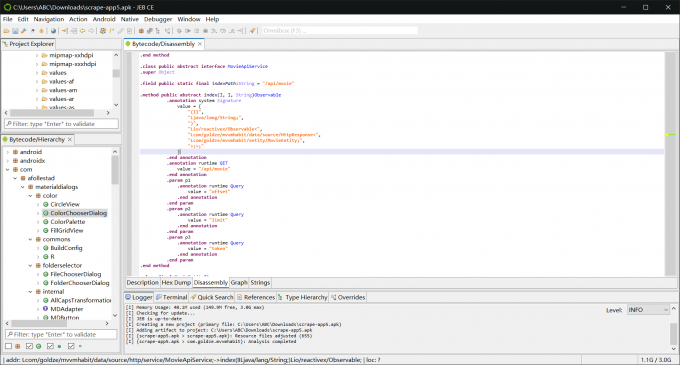Open the References tab
This screenshot has width=680, height=365.
click(x=255, y=297)
